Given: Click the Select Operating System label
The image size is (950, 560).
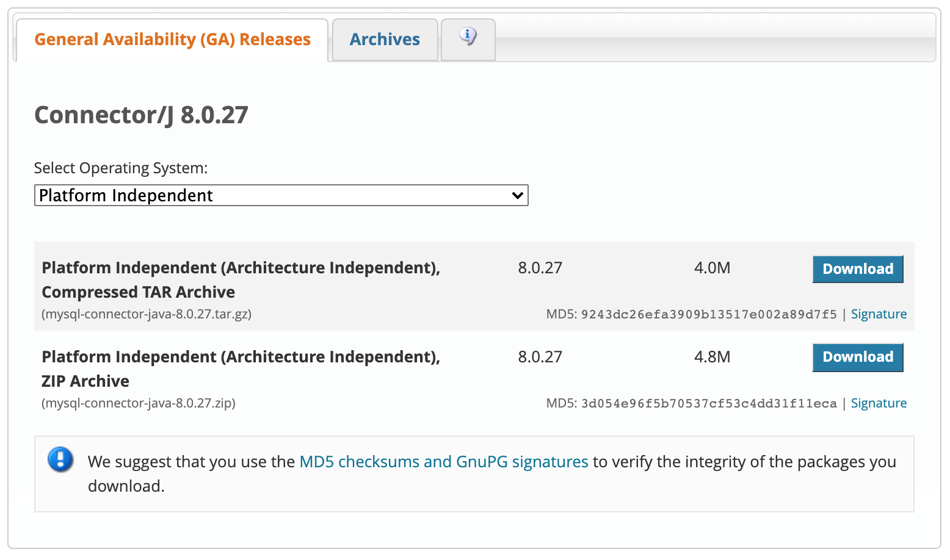Looking at the screenshot, I should tap(121, 168).
